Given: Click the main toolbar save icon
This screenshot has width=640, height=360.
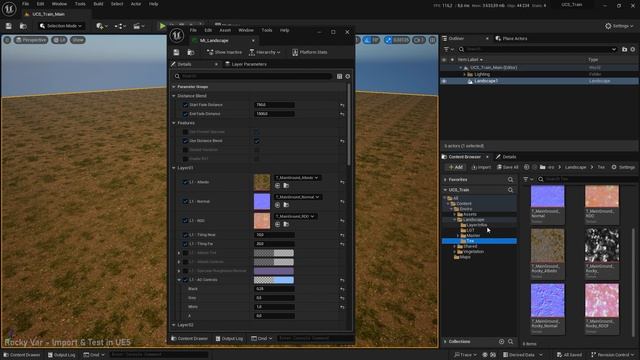Looking at the screenshot, I should 9,26.
